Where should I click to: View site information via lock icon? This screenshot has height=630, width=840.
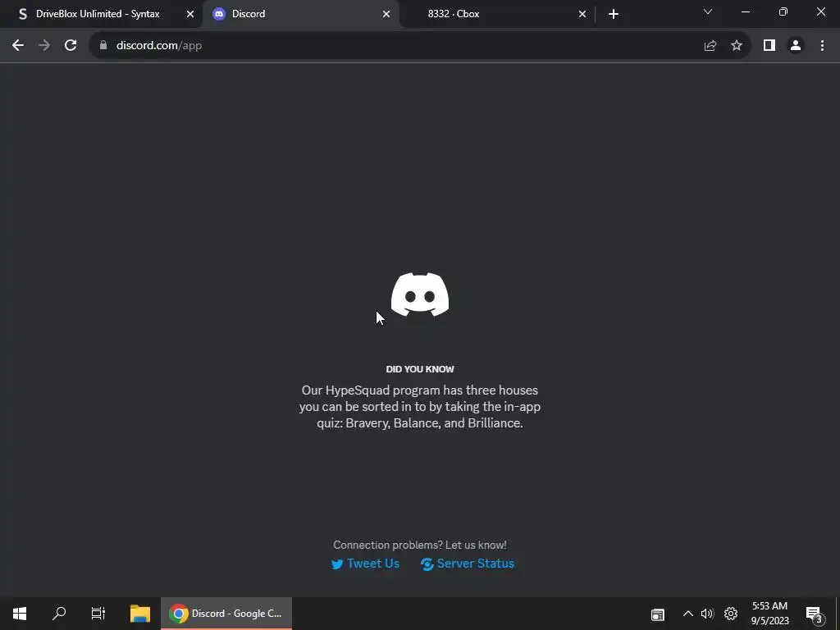tap(103, 46)
